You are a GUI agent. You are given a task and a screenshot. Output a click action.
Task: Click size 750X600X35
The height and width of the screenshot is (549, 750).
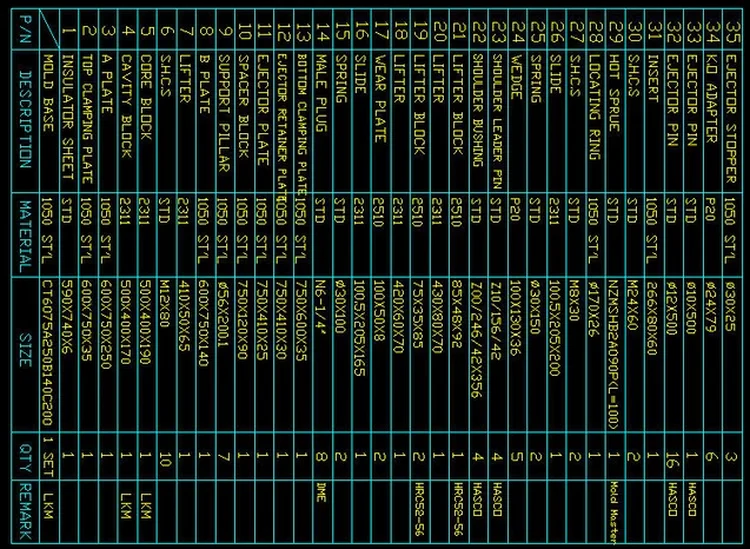(302, 320)
